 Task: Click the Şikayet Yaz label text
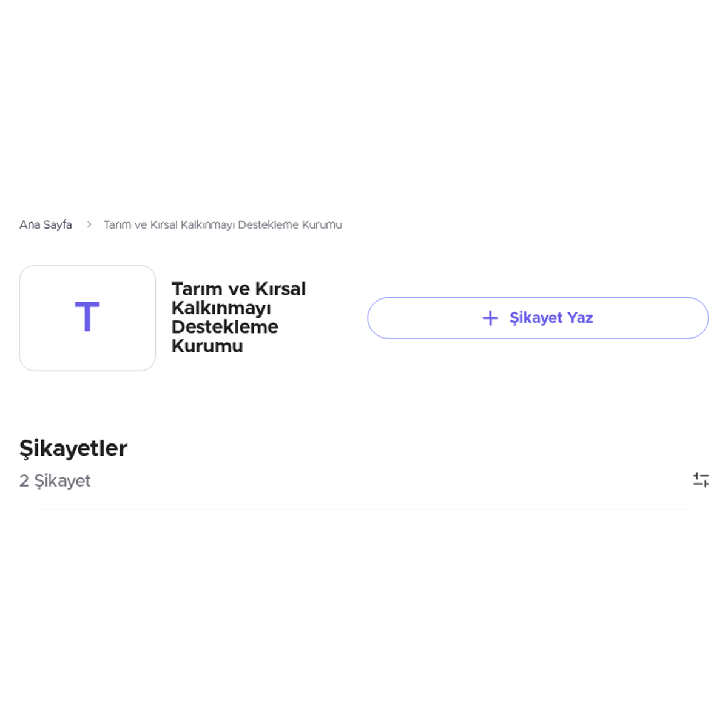551,318
